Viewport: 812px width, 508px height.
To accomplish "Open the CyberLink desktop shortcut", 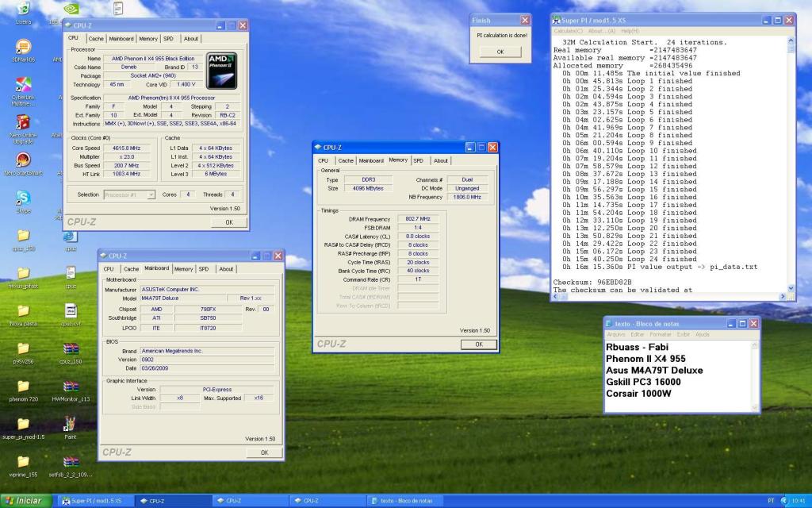I will click(x=23, y=84).
